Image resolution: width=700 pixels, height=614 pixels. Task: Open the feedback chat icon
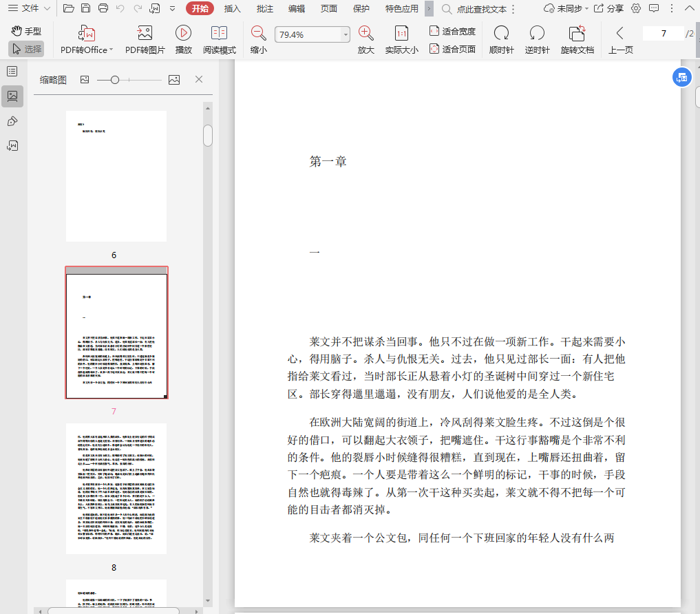654,8
